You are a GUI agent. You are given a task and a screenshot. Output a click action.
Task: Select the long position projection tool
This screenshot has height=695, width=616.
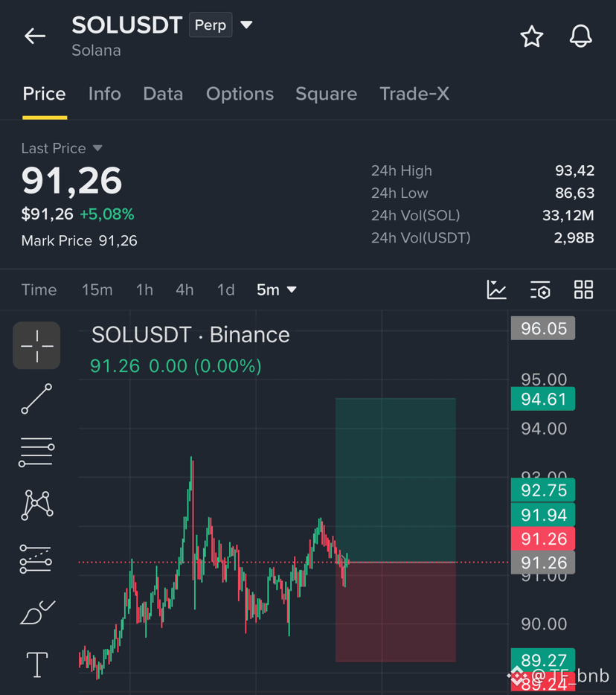[36, 559]
